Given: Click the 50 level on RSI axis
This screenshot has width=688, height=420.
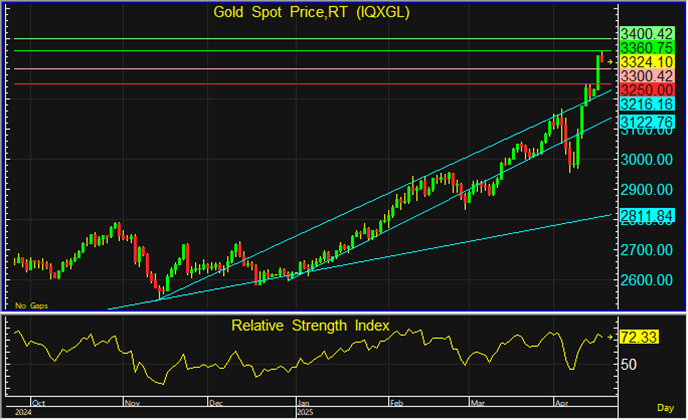Looking at the screenshot, I should coord(630,364).
